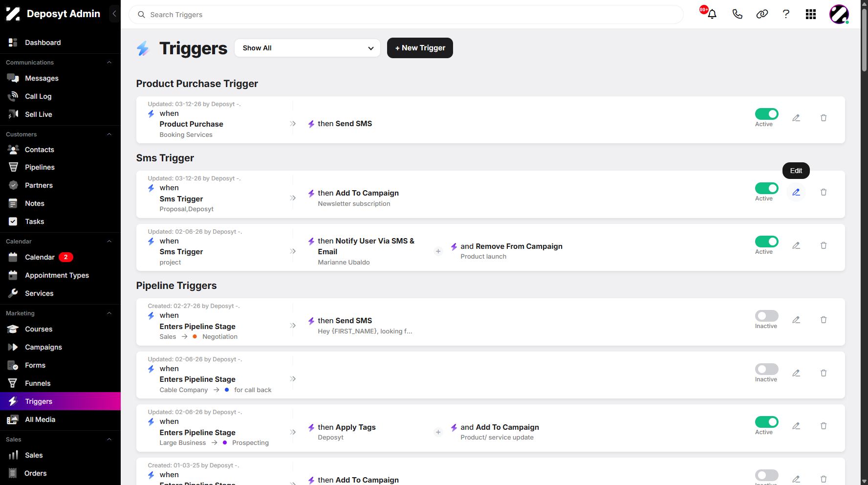868x485 pixels.
Task: Collapse sidebar with arrow icon
Action: coord(114,14)
